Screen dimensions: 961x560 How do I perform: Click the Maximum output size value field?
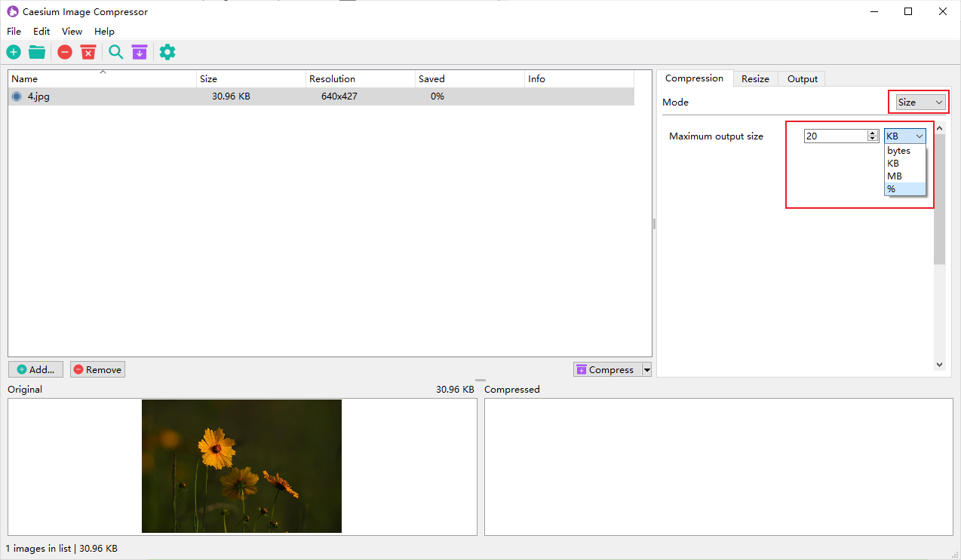[x=835, y=136]
